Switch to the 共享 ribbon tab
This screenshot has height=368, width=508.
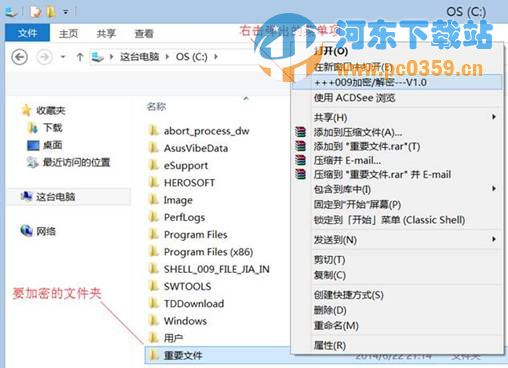pyautogui.click(x=106, y=33)
